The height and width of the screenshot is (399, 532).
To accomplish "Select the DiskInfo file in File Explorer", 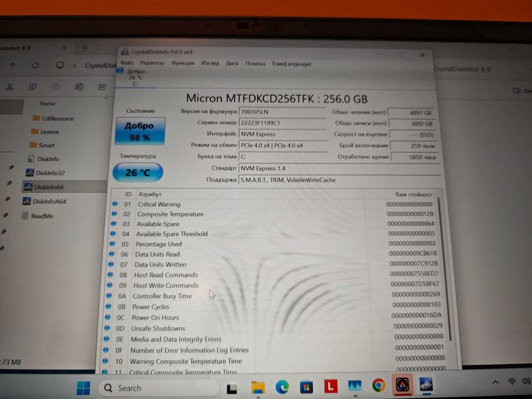I will click(43, 159).
